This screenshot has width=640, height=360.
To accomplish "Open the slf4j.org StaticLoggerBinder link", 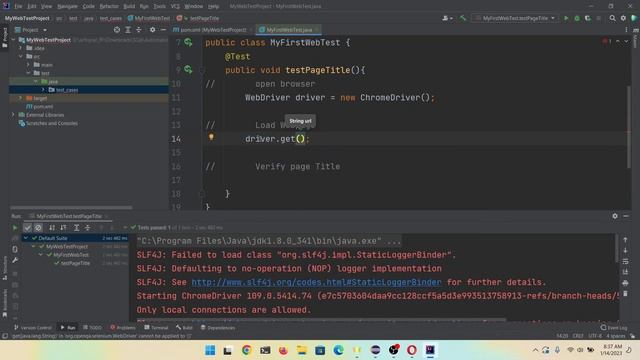I will (316, 282).
